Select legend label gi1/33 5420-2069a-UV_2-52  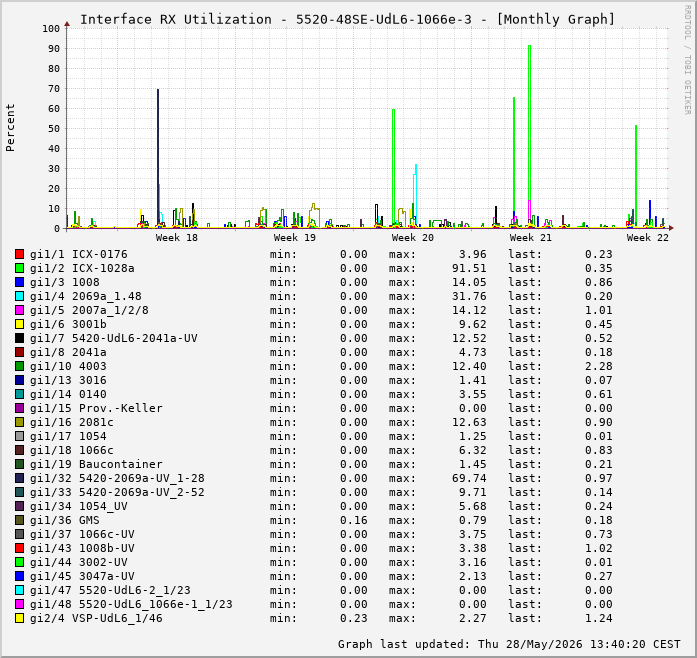[x=117, y=492]
